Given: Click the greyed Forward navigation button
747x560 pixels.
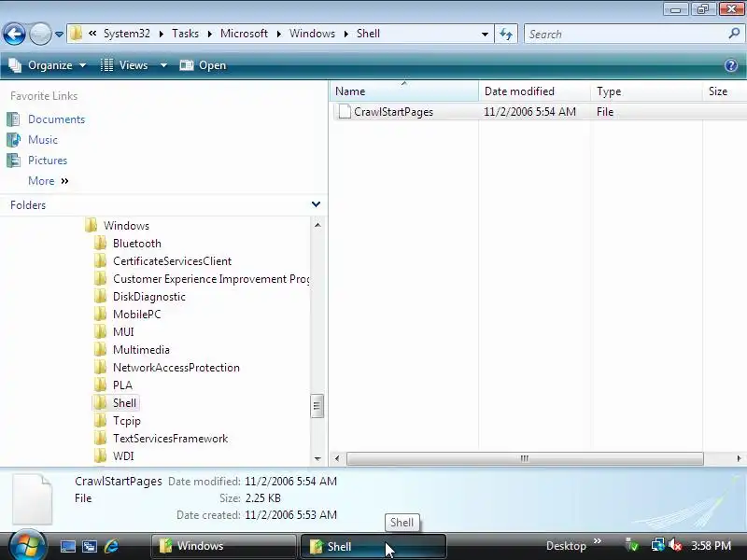Looking at the screenshot, I should point(40,34).
